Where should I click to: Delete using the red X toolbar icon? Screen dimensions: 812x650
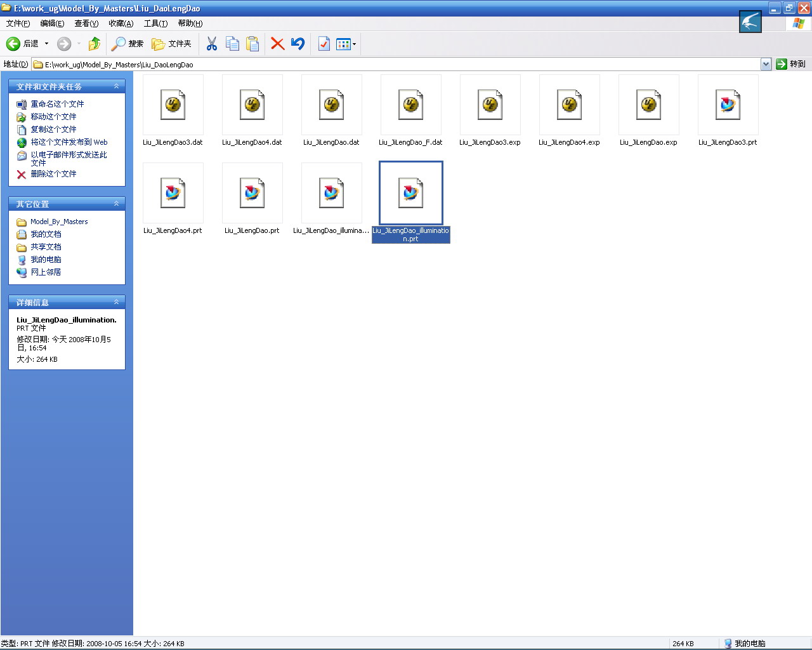tap(277, 44)
